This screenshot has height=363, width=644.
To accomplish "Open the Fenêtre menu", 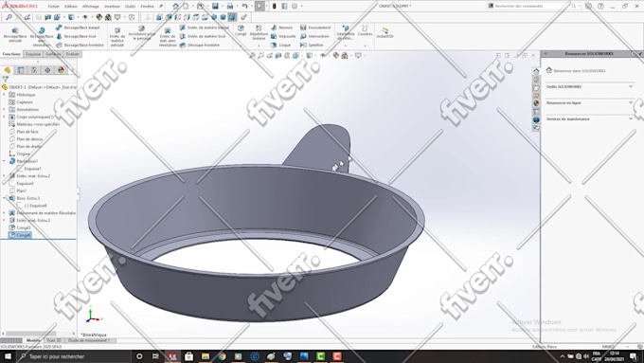I will click(147, 7).
